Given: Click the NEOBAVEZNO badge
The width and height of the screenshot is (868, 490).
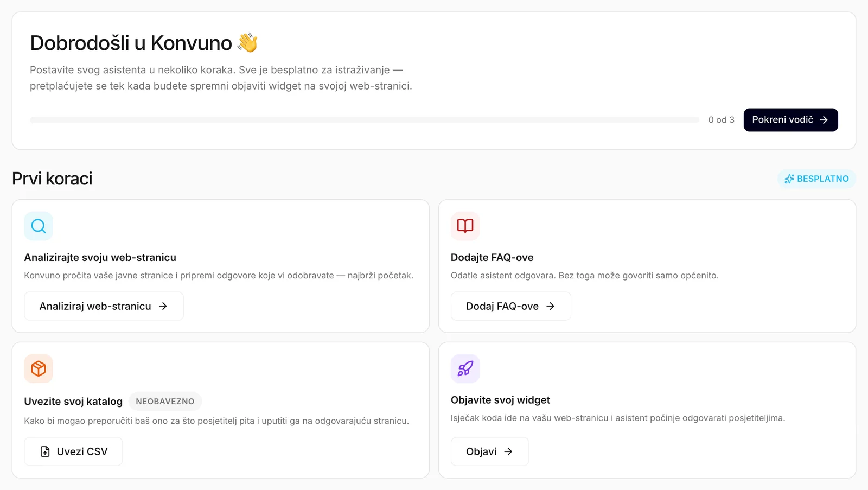Looking at the screenshot, I should (x=165, y=402).
